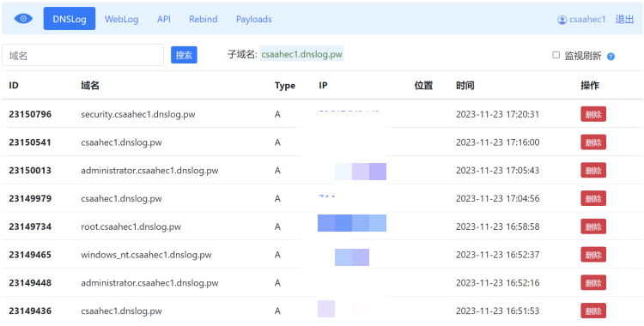
Task: Delete record 23150541
Action: [593, 142]
